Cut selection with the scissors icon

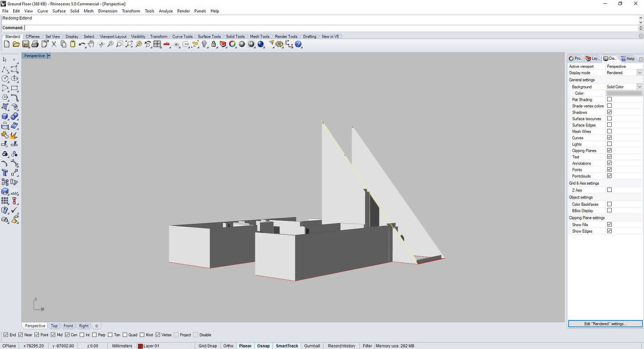pos(54,44)
